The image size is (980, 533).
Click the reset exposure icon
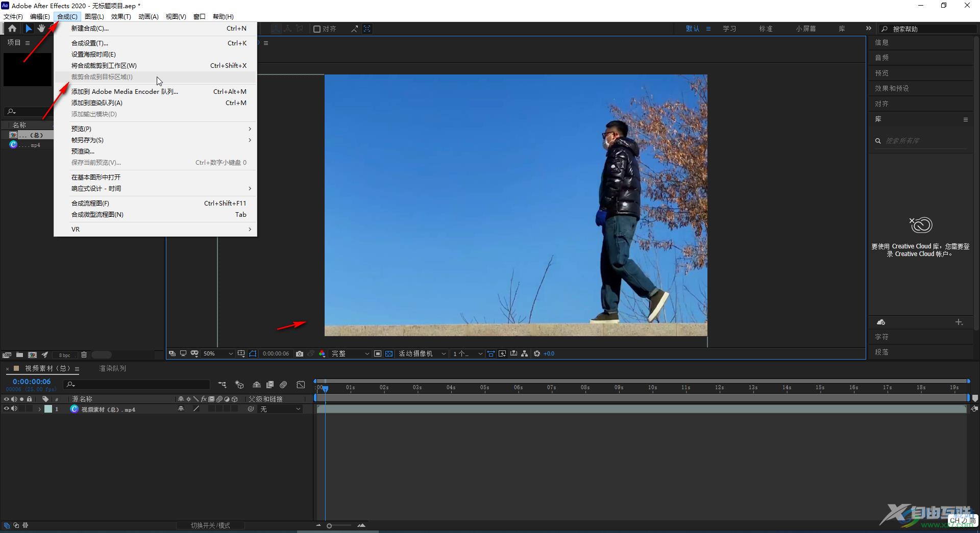click(537, 353)
